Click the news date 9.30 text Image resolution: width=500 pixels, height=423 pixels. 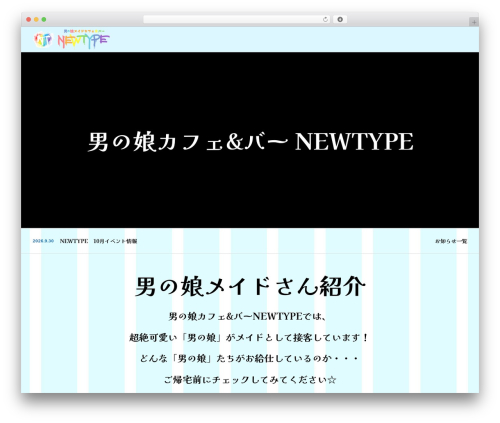(43, 241)
